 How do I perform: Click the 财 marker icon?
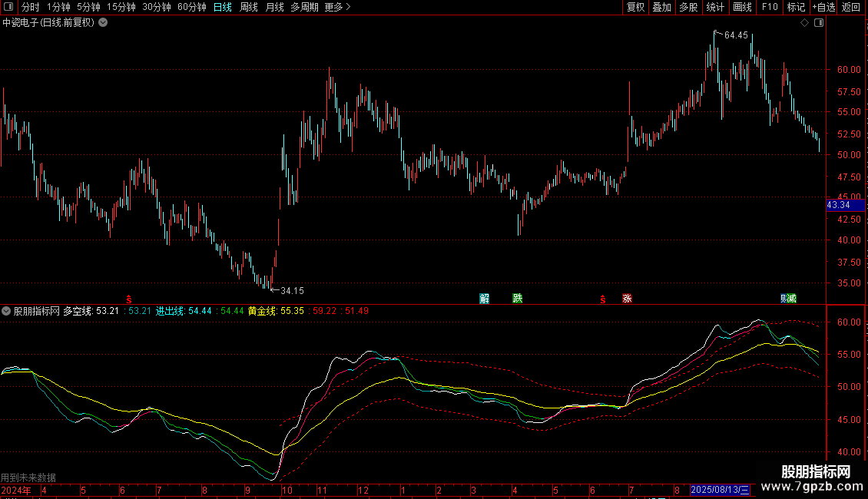click(784, 299)
